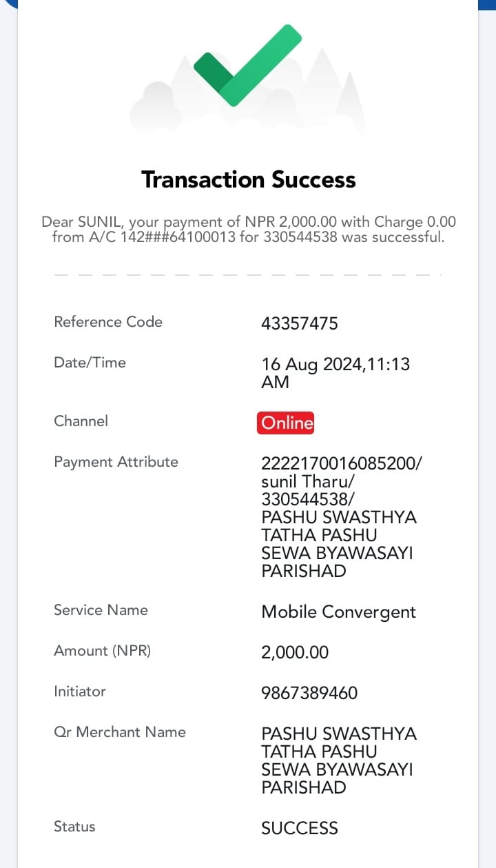This screenshot has width=496, height=868.
Task: Click the Reference Code label
Action: coord(108,322)
